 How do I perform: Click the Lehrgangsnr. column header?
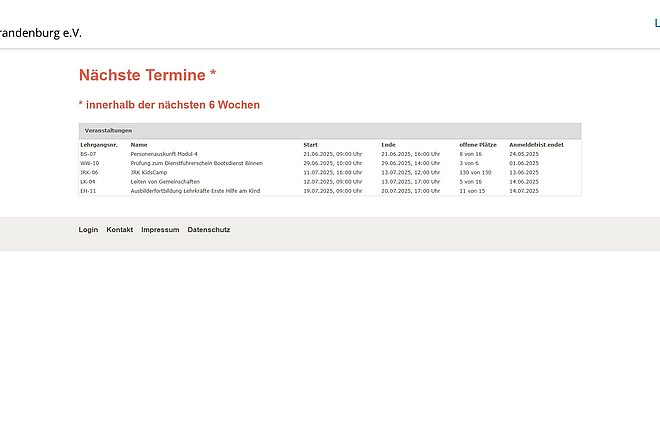[x=99, y=145]
